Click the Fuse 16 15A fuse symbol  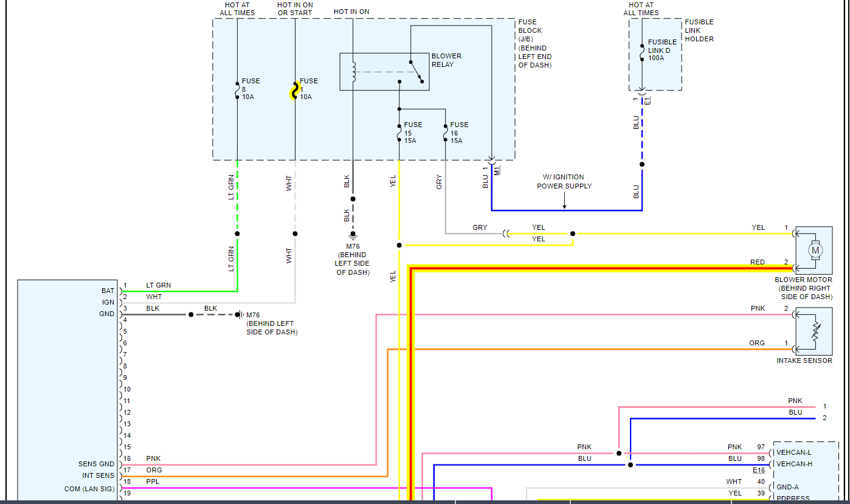(x=445, y=133)
